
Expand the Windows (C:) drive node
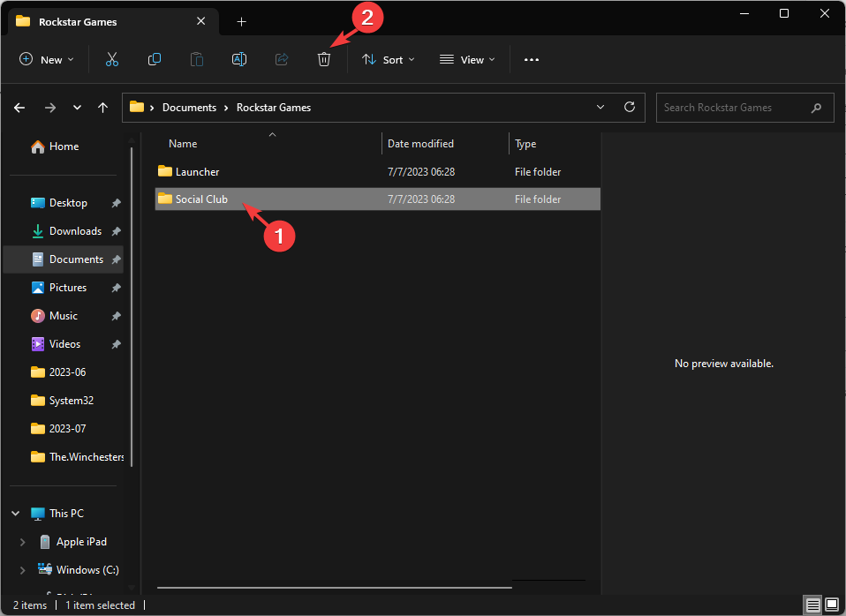coord(22,570)
